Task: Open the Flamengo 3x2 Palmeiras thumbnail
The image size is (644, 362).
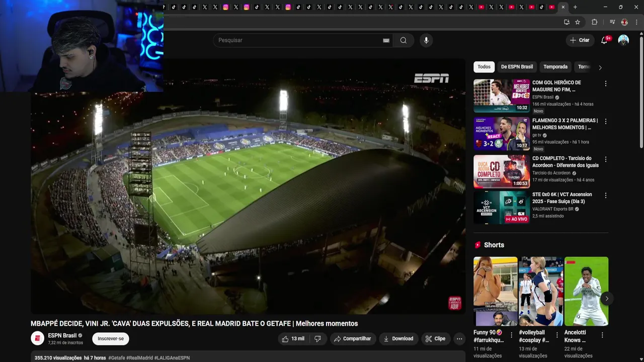Action: (x=502, y=134)
